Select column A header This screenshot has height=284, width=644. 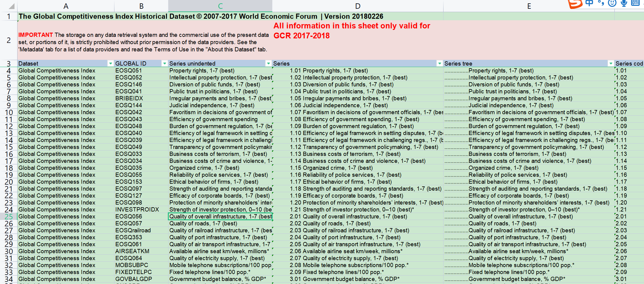click(x=66, y=6)
